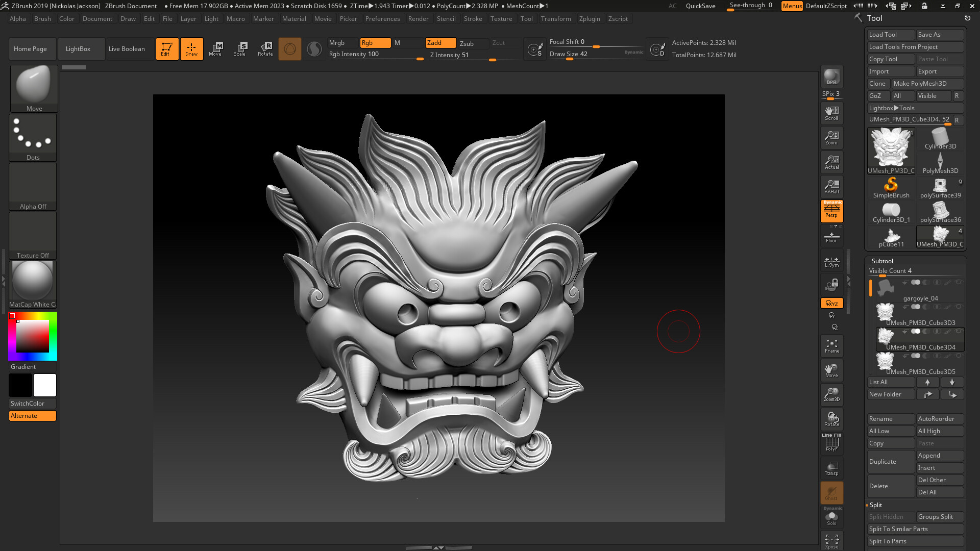The width and height of the screenshot is (980, 551).
Task: Click the Scroll canvas icon
Action: click(831, 113)
